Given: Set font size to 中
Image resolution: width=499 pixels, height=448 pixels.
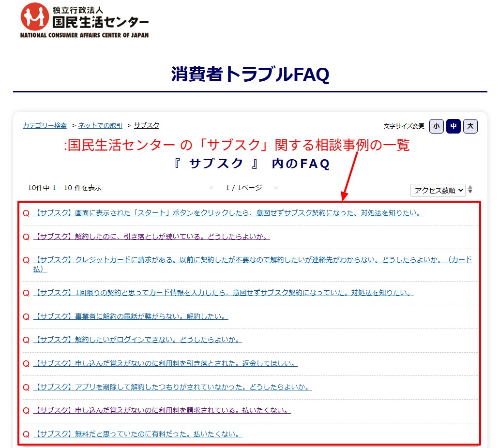Looking at the screenshot, I should click(453, 126).
